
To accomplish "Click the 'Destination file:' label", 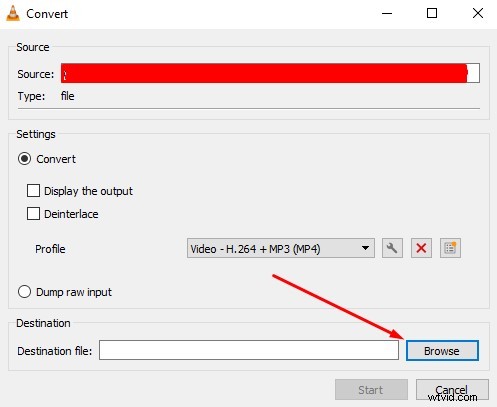I will pos(55,351).
